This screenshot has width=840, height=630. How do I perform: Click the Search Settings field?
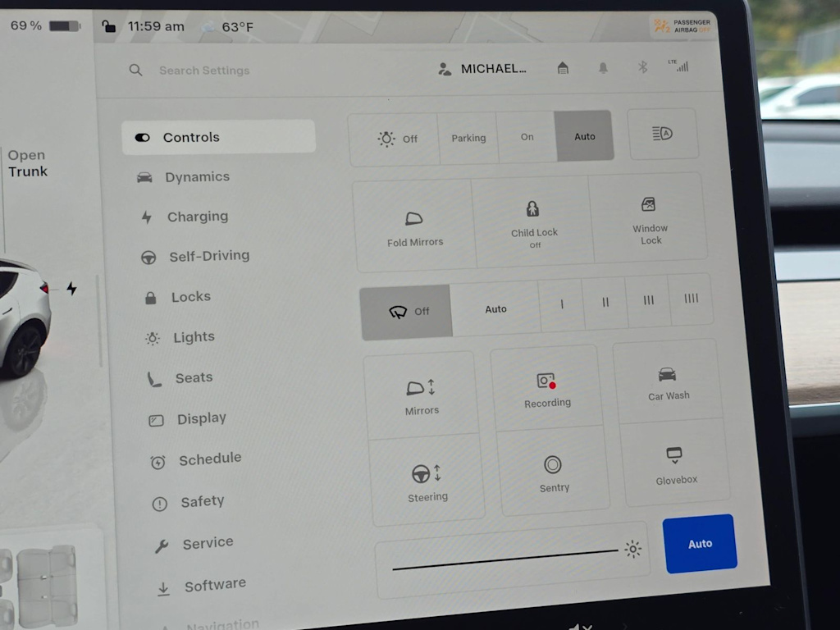pos(204,71)
